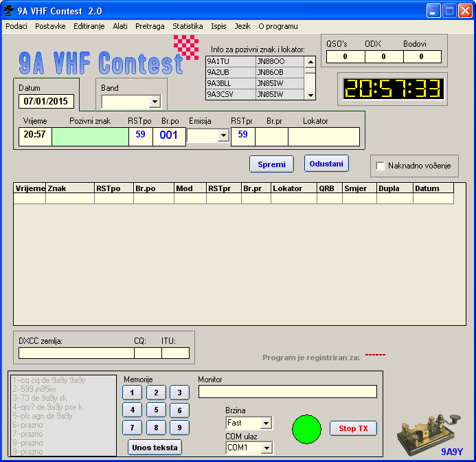Click the Lokator input field
Viewport: 476px width, 462px height.
(x=324, y=137)
